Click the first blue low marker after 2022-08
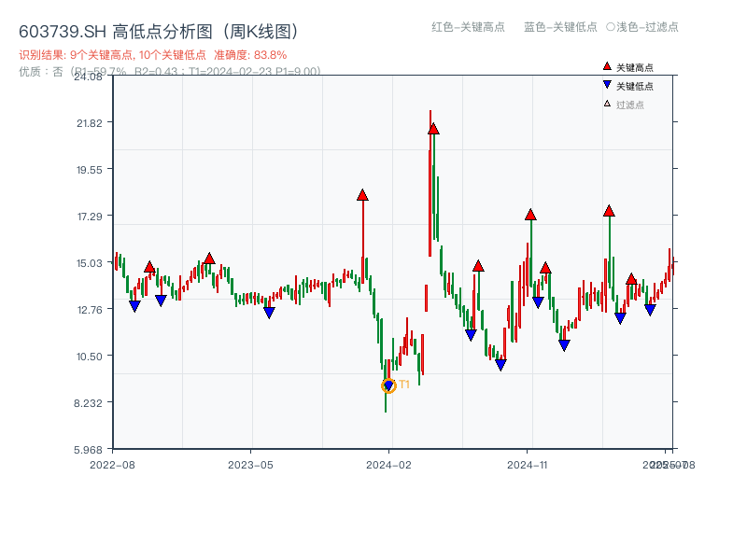Screen dimensions: 747x560 pos(134,306)
